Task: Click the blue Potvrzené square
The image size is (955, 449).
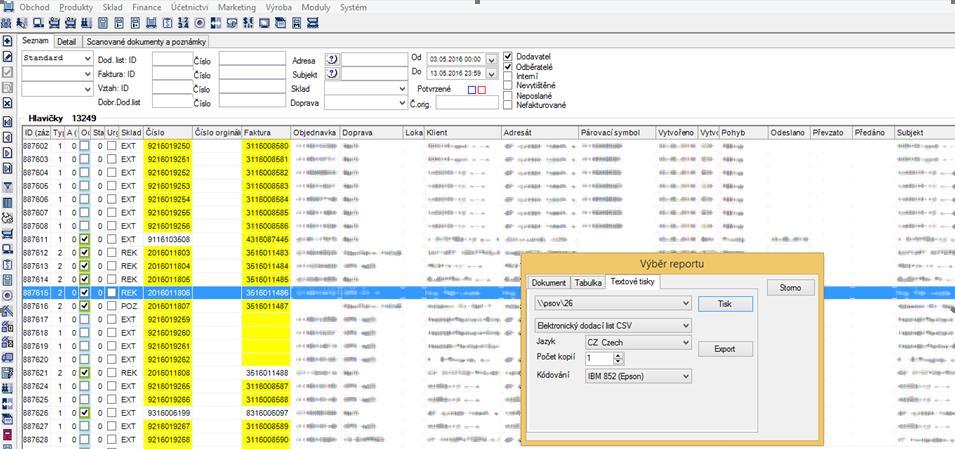Action: 471,90
